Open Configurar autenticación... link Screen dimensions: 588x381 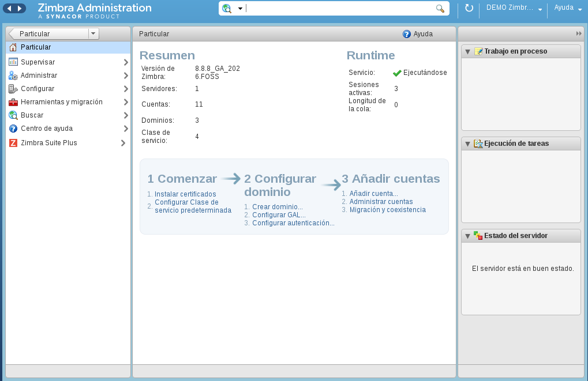click(x=293, y=223)
